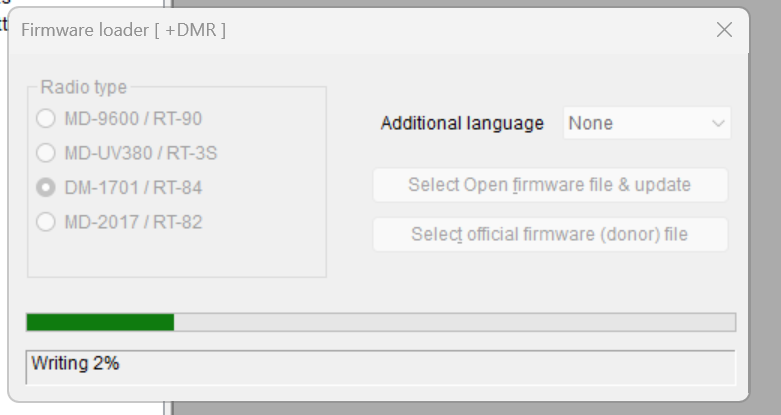This screenshot has width=781, height=415.
Task: Pick the DM-1701 / RT-84 radio button
Action: pyautogui.click(x=46, y=187)
